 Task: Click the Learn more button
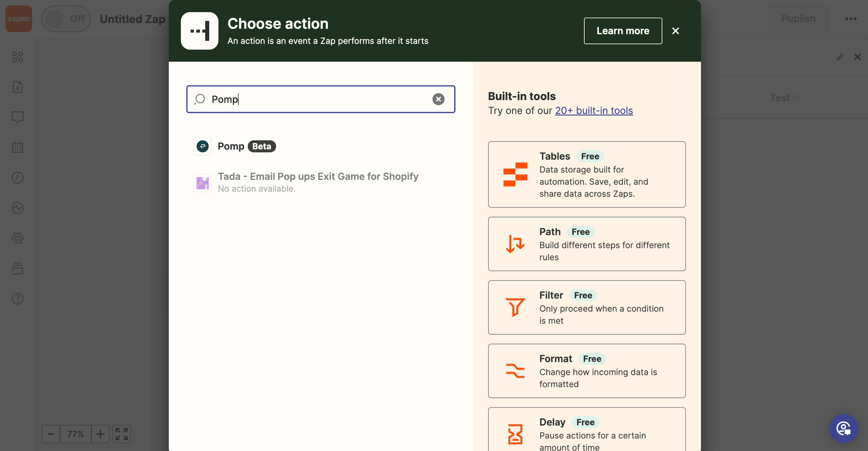coord(623,31)
